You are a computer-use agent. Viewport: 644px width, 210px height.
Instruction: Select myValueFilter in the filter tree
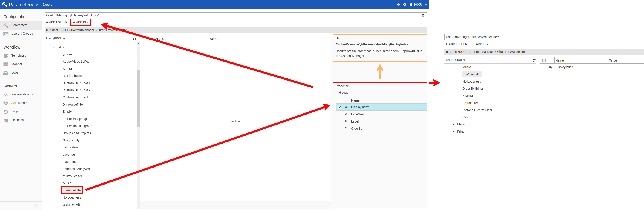(x=72, y=191)
